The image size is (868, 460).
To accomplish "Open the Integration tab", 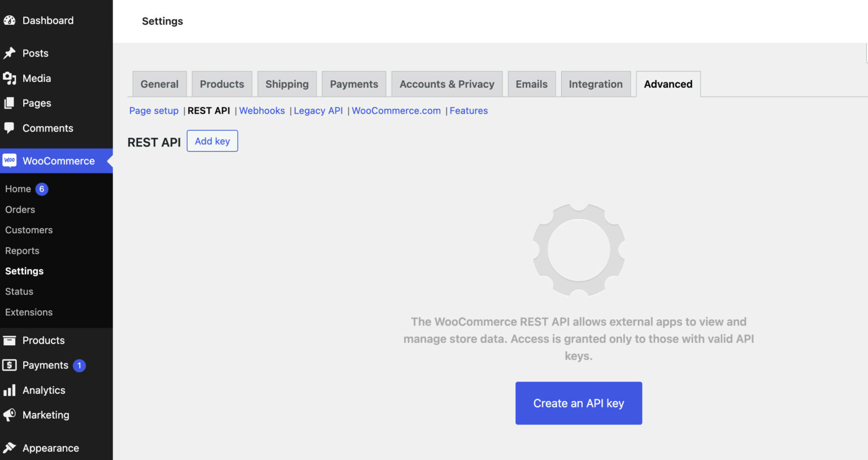I will pos(596,84).
